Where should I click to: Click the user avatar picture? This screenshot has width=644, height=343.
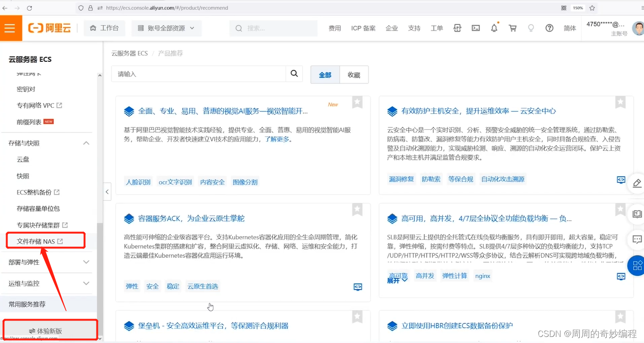pyautogui.click(x=638, y=28)
